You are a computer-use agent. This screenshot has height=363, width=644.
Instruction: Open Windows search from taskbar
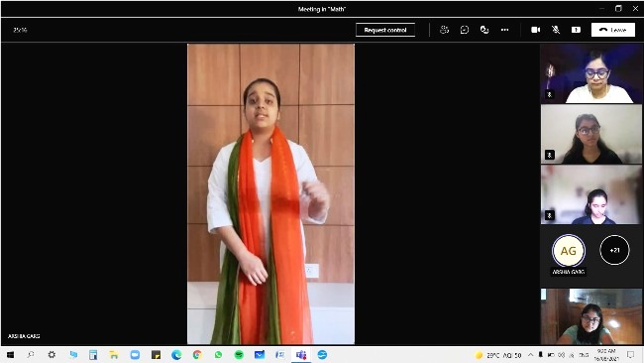point(31,355)
